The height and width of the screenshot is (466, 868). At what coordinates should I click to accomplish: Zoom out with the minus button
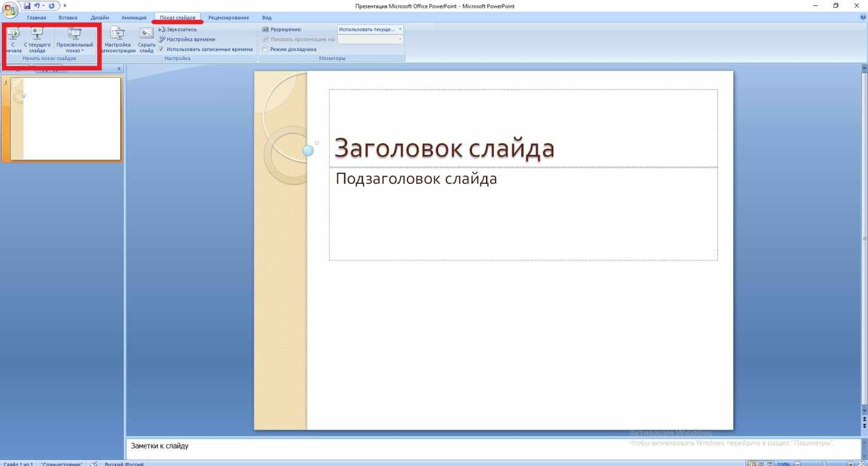coord(798,463)
